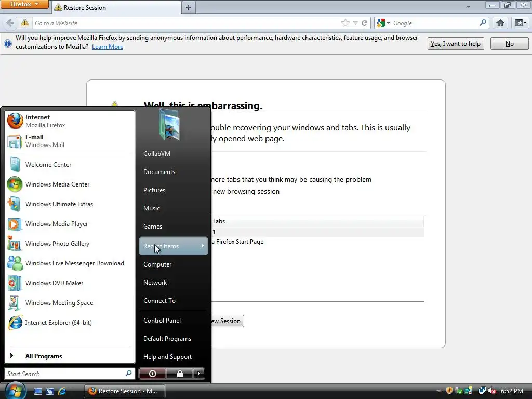Click No on the telemetry prompt

(x=509, y=44)
